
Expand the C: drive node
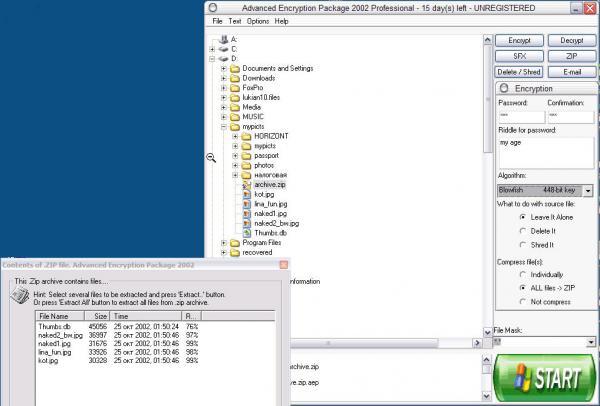click(x=212, y=49)
